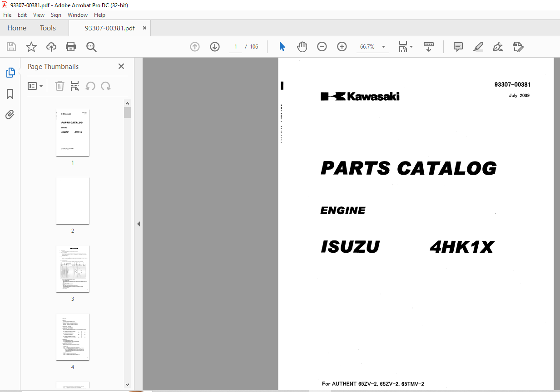Close the 93307-00381.pdf tab
Viewport: 560px width, 392px height.
(145, 28)
